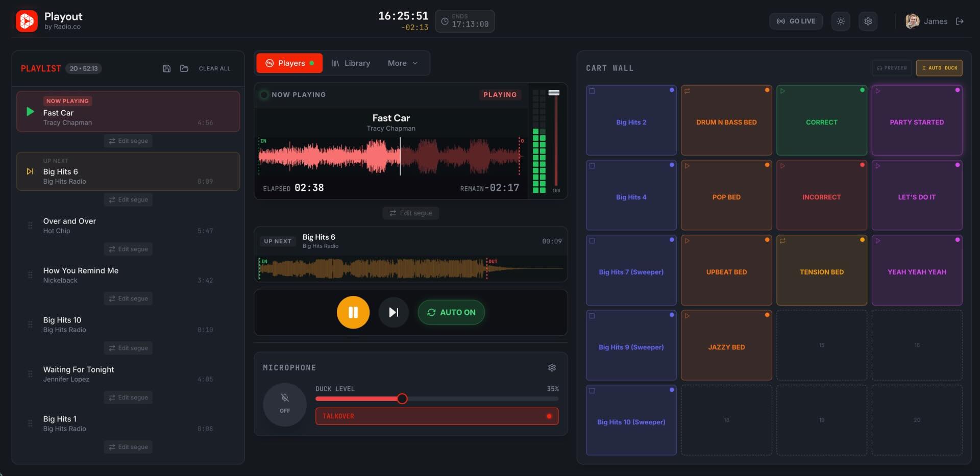980x476 pixels.
Task: Click the loop icon on DRUM N BASS BED cart
Action: (x=687, y=91)
